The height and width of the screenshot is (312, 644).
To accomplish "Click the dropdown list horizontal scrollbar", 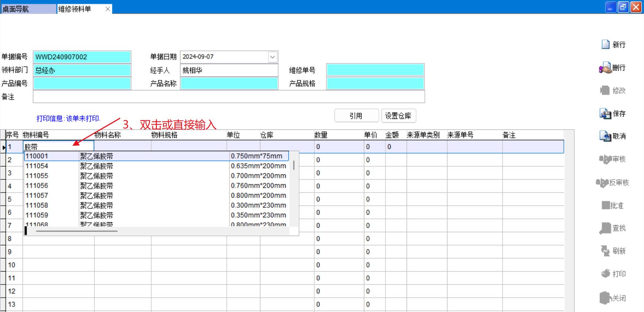I will click(77, 231).
